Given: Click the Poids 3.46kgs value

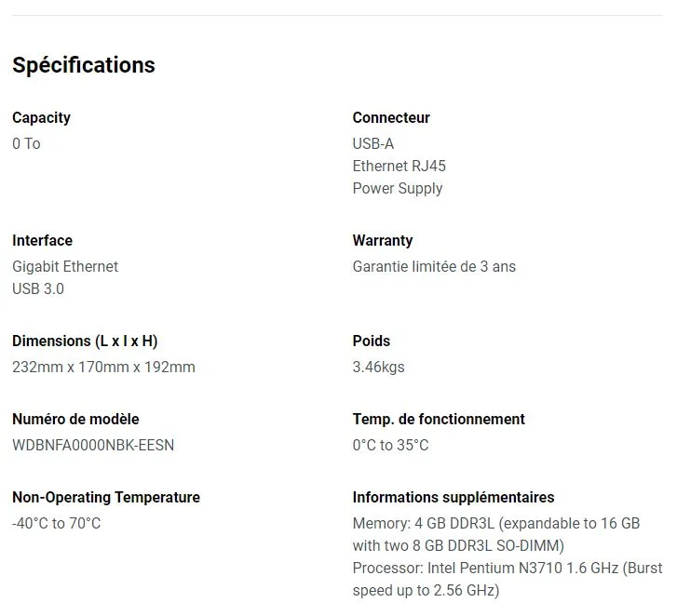Looking at the screenshot, I should pyautogui.click(x=378, y=368).
